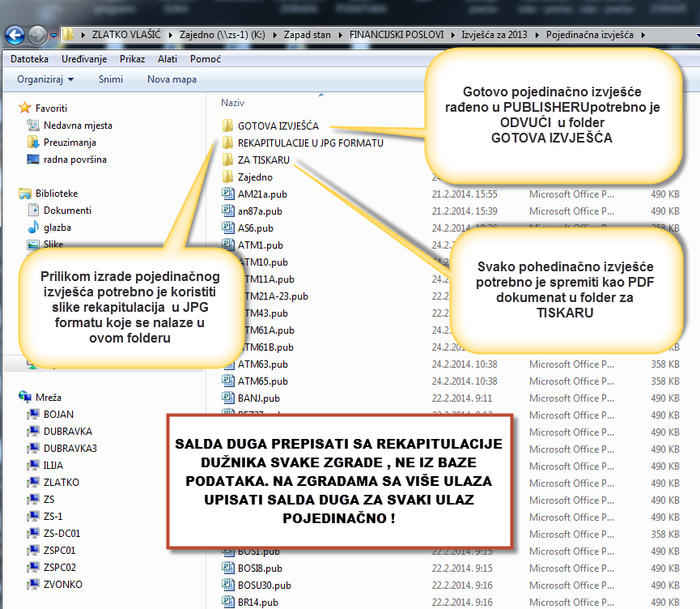
Task: Select the AM21a.pub Publisher file icon
Action: 227,194
